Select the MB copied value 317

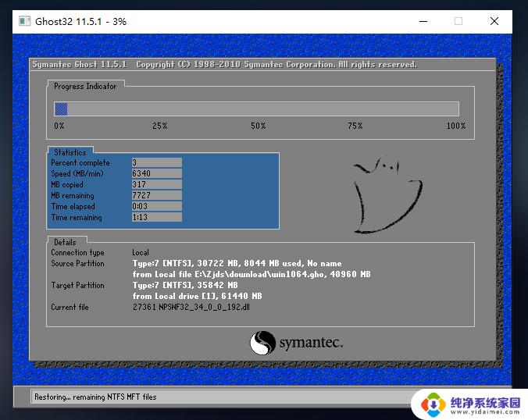(x=157, y=184)
